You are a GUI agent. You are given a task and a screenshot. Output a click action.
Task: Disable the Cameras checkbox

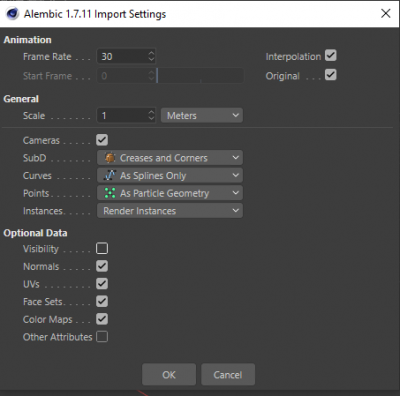pyautogui.click(x=102, y=140)
